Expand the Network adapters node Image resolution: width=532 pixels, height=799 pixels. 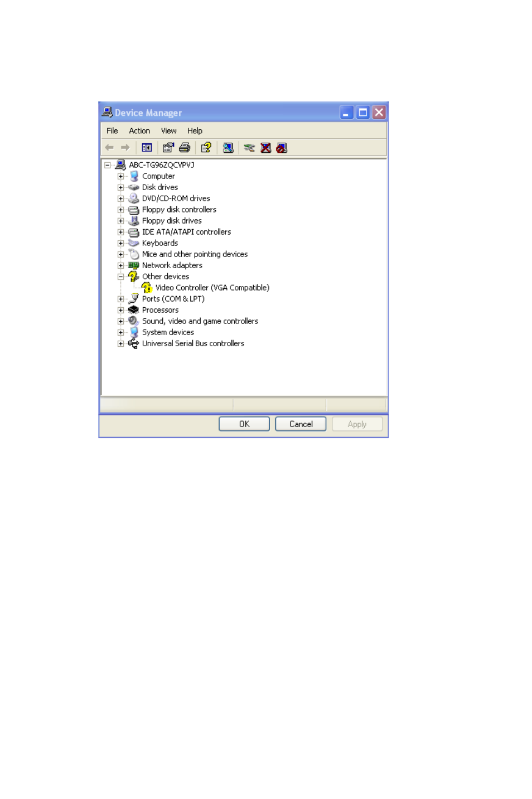120,265
